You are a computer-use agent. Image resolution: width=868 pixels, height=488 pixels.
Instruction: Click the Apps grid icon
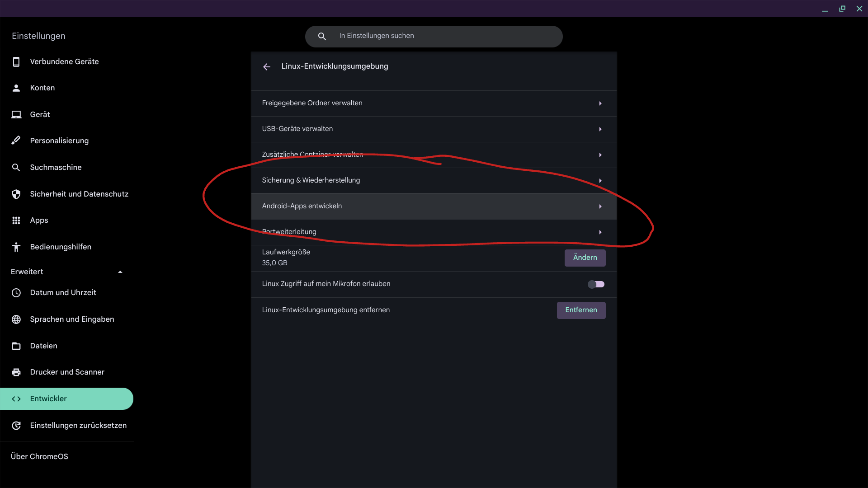16,221
